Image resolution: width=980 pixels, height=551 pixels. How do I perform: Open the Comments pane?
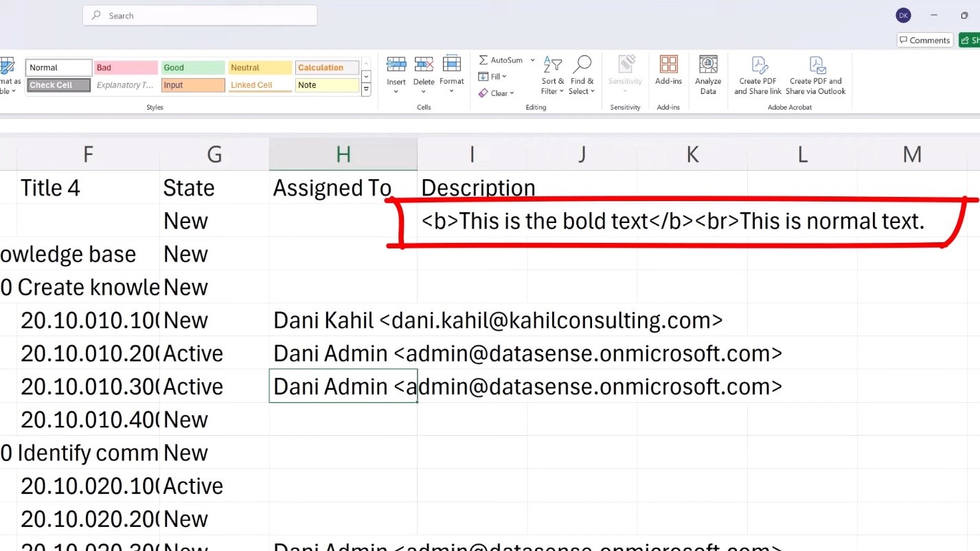[x=924, y=40]
